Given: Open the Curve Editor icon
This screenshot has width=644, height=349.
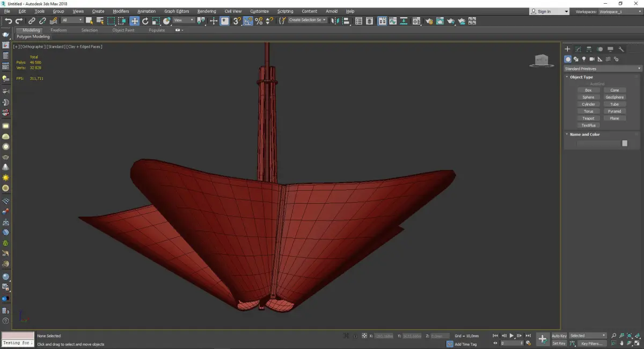Looking at the screenshot, I should (392, 21).
